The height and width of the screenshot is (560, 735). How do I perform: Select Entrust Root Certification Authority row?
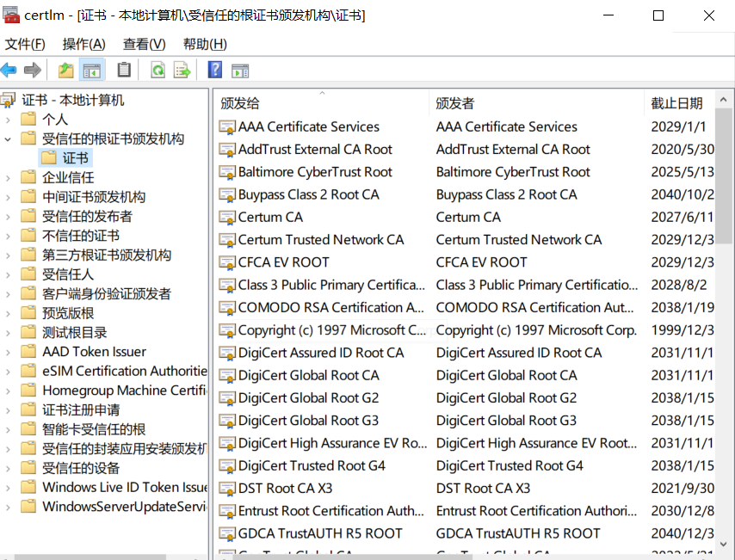coord(466,511)
